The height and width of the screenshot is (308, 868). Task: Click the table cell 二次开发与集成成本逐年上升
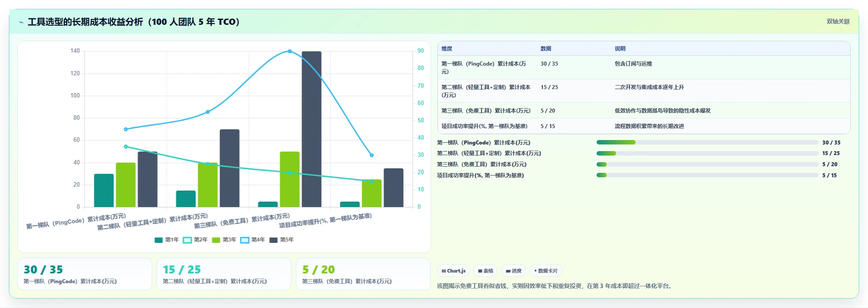[649, 87]
